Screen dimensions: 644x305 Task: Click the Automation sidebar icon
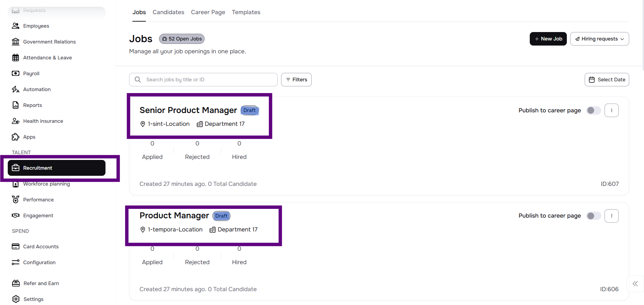[16, 89]
